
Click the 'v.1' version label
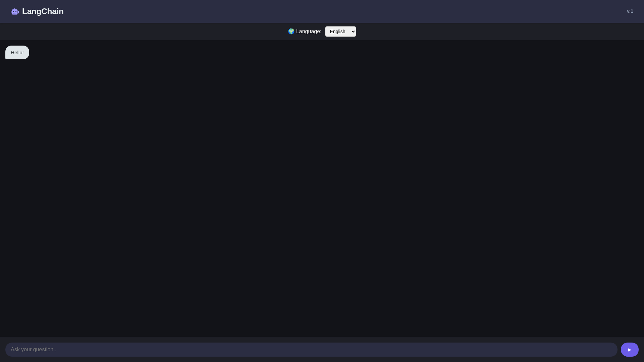[630, 11]
